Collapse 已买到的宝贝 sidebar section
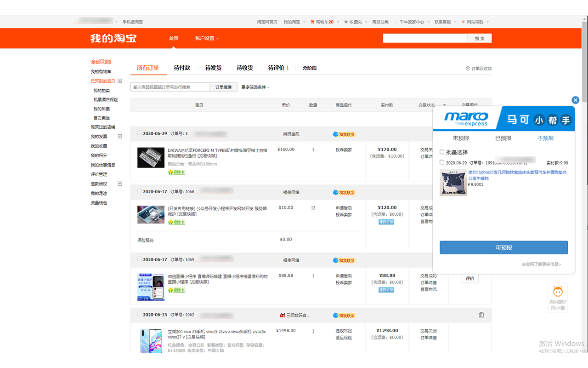This screenshot has height=368, width=588. (x=120, y=81)
